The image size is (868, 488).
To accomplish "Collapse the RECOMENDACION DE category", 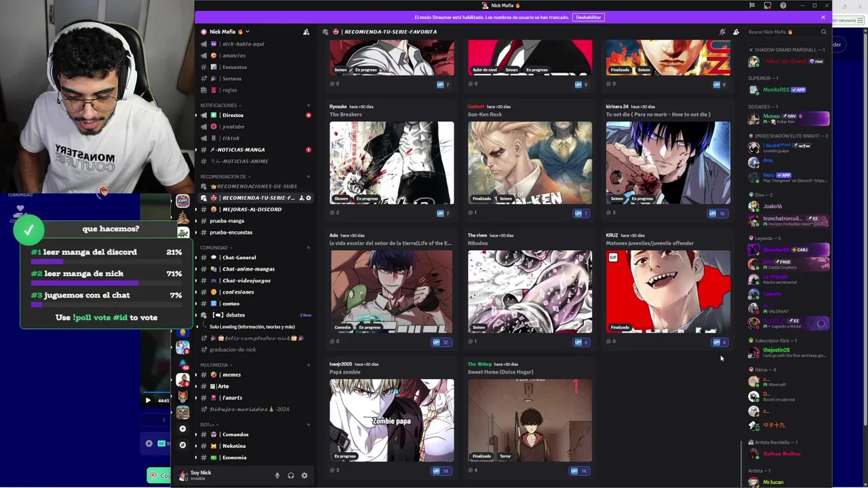I will click(225, 177).
